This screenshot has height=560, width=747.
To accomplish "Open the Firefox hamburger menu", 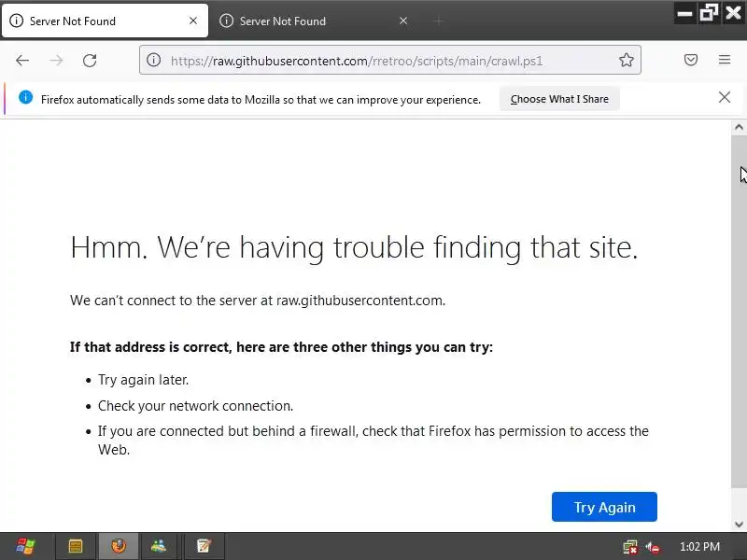I will (x=725, y=60).
